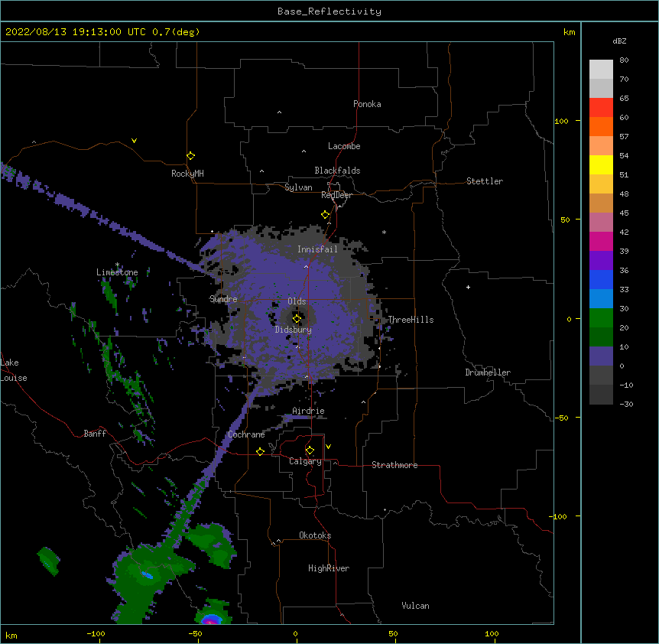Screen dimensions: 659x644
Task: Click the dBZ legend heading
Action: 619,41
